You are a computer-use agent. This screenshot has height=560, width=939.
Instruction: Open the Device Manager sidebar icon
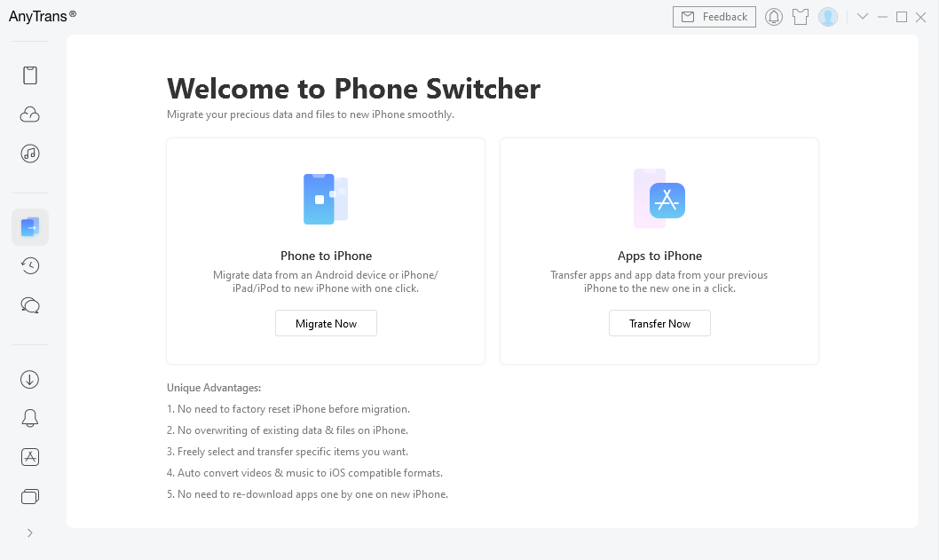click(30, 75)
